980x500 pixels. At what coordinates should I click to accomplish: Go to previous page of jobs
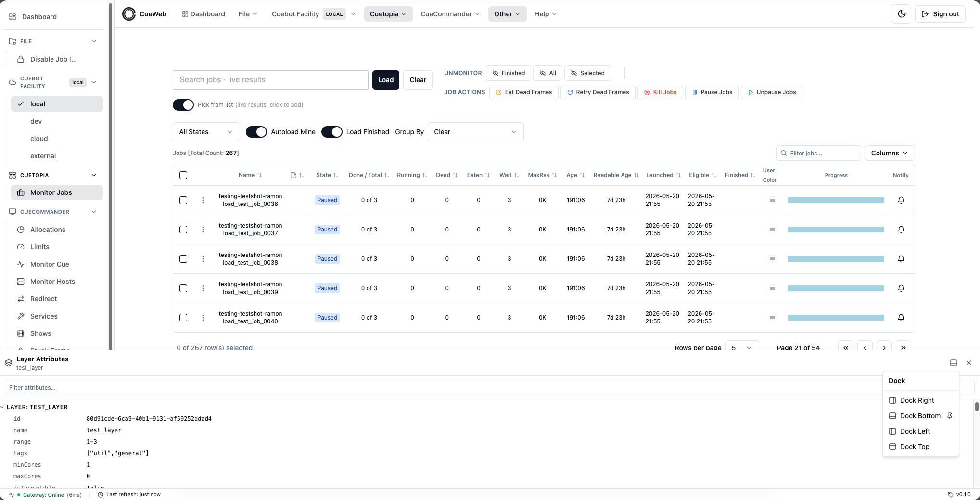click(x=865, y=347)
